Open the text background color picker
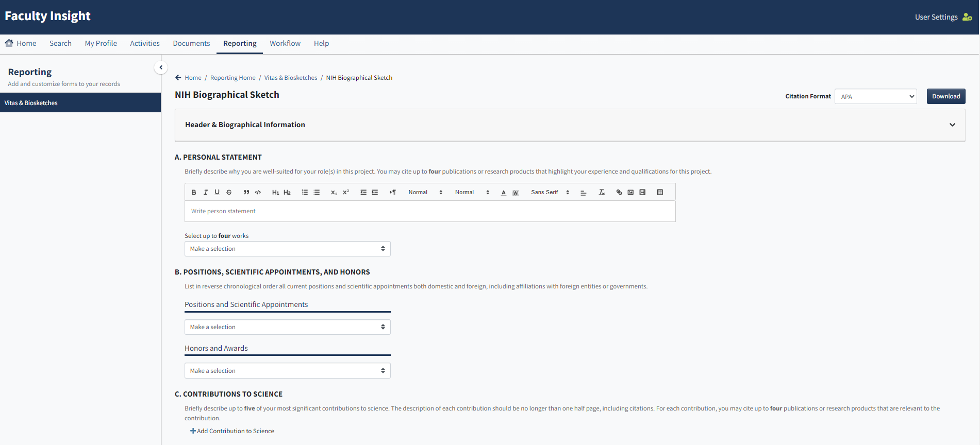Viewport: 980px width, 445px height. pos(516,192)
